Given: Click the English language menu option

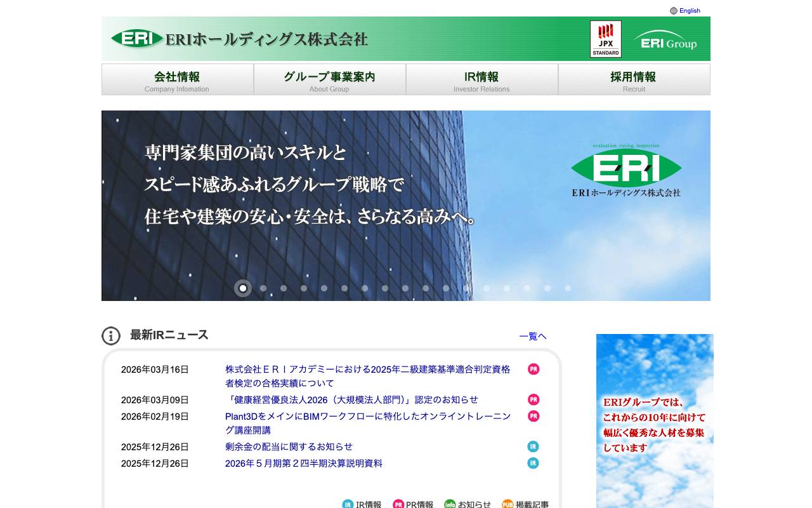Looking at the screenshot, I should 689,10.
